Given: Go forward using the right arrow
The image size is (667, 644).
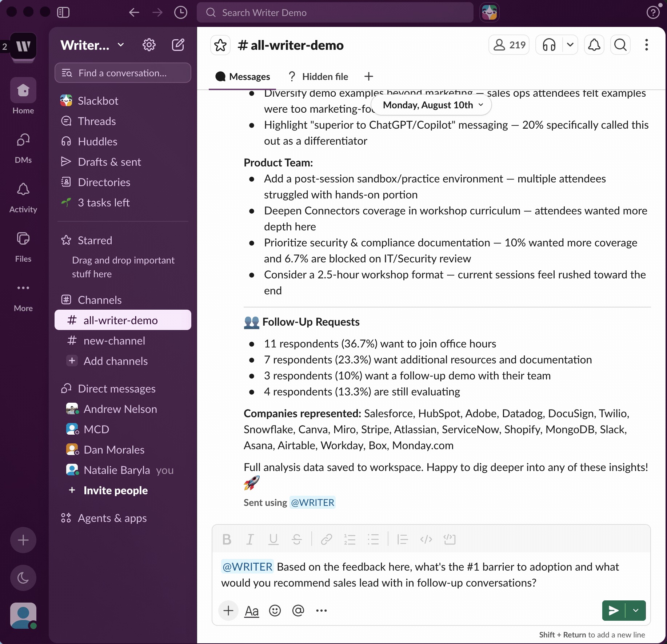Looking at the screenshot, I should click(x=157, y=12).
